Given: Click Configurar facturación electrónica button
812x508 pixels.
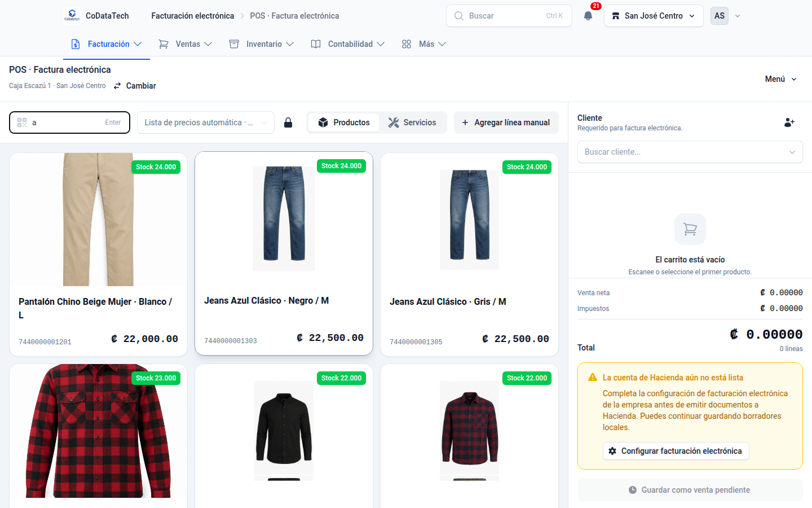Looking at the screenshot, I should click(x=676, y=451).
